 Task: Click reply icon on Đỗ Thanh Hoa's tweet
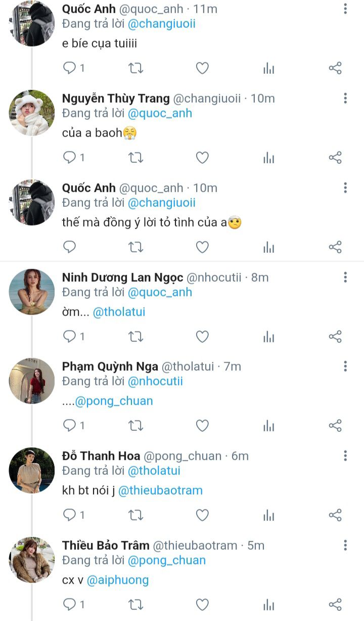tap(69, 515)
